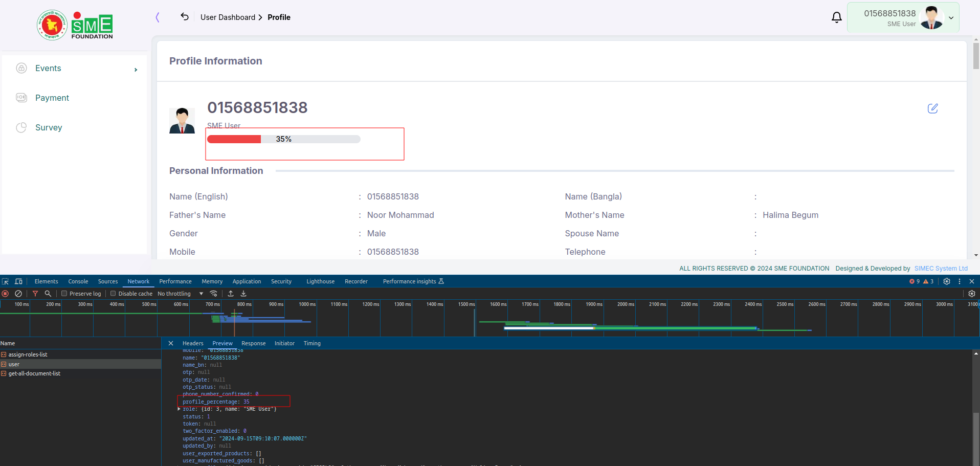Screen dimensions: 980x466
Task: Open Network settings gear icon
Action: (972, 294)
